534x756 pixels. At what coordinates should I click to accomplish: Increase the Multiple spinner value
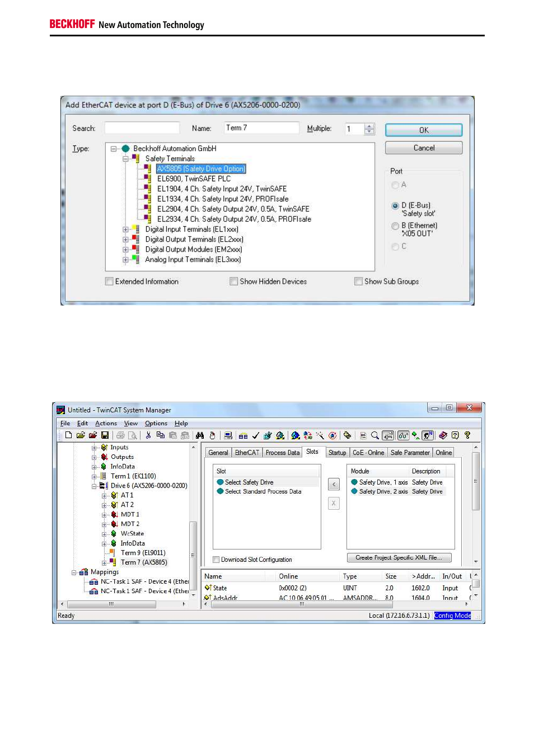[x=369, y=126]
